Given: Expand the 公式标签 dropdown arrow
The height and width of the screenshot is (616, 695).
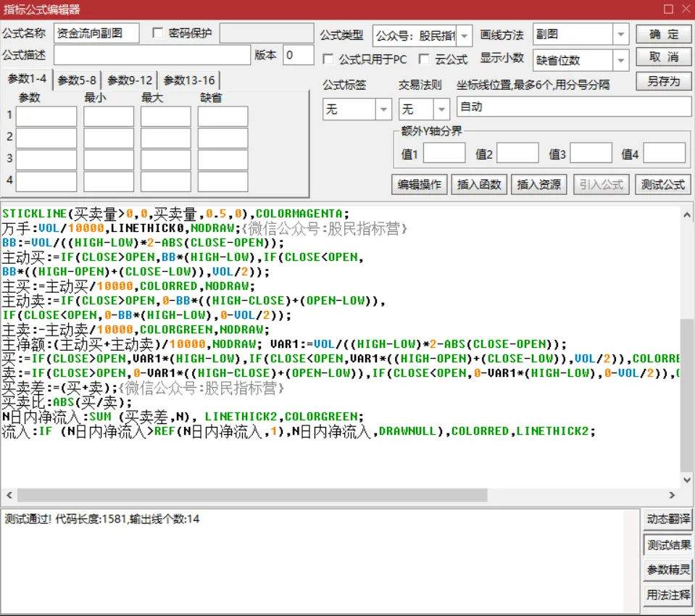Looking at the screenshot, I should pos(384,109).
